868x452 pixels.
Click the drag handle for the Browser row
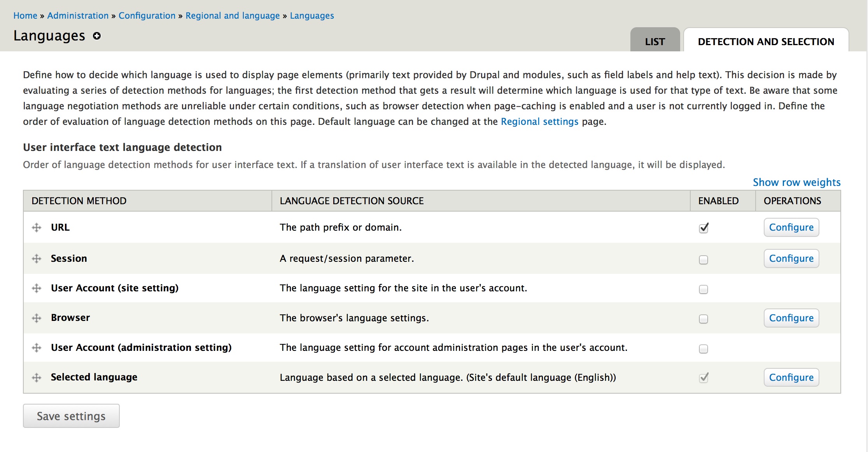[37, 318]
